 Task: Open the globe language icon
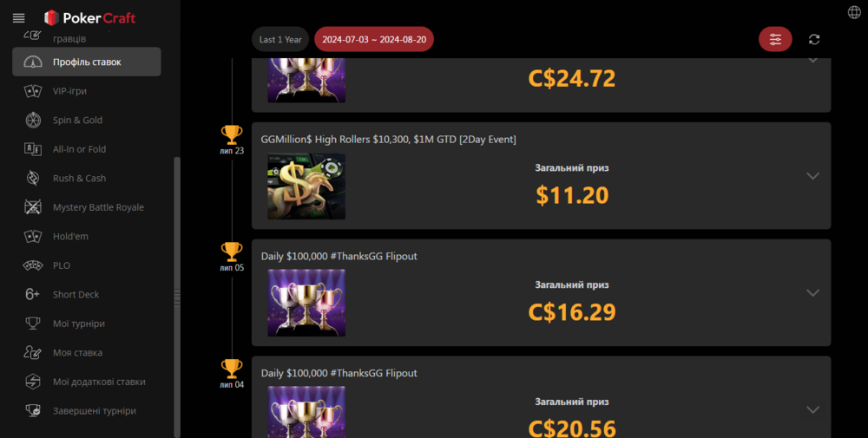pyautogui.click(x=854, y=12)
